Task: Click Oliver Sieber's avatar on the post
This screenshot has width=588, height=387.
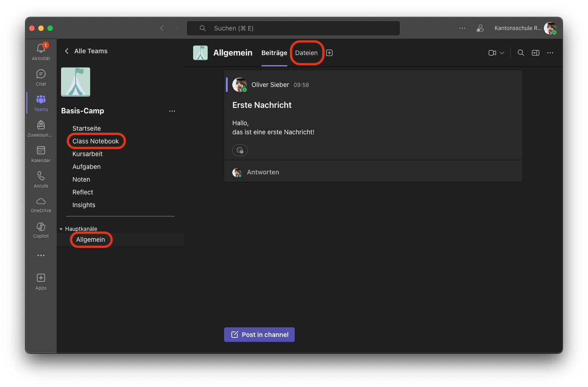Action: pos(239,85)
